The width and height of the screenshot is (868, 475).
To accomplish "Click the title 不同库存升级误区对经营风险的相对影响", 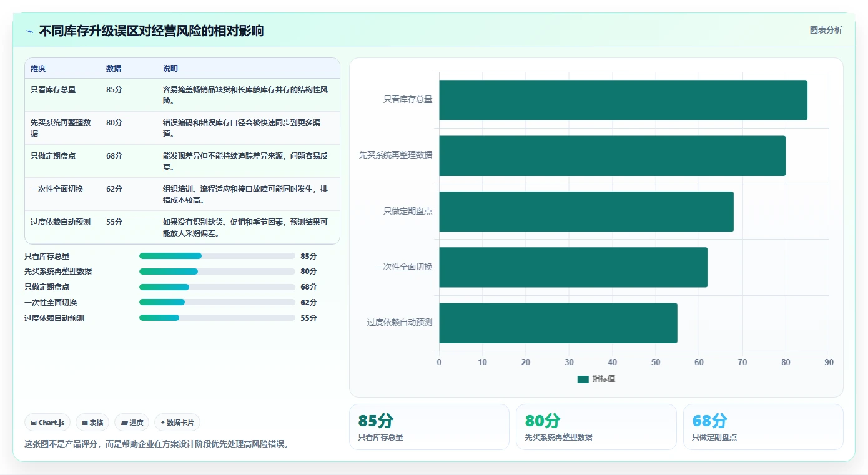I will point(151,31).
